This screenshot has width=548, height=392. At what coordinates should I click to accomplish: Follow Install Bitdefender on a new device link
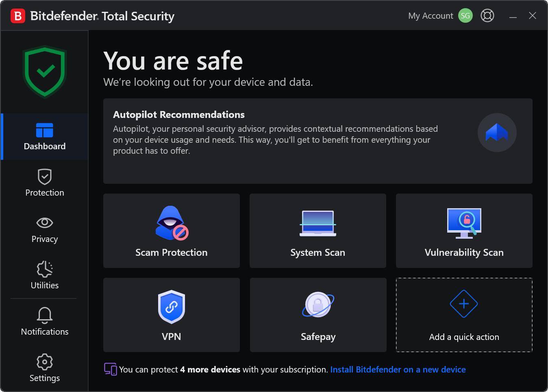[398, 370]
